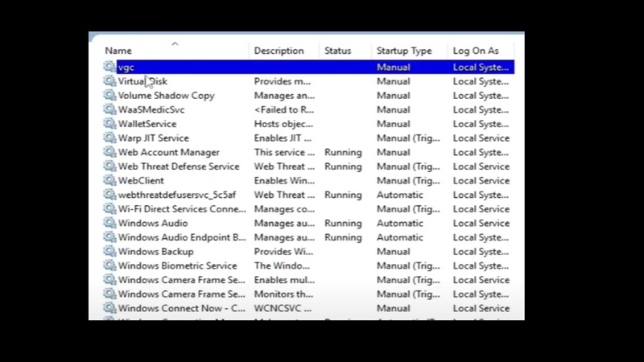Click the Volume Shadow Copy gear icon

point(109,96)
